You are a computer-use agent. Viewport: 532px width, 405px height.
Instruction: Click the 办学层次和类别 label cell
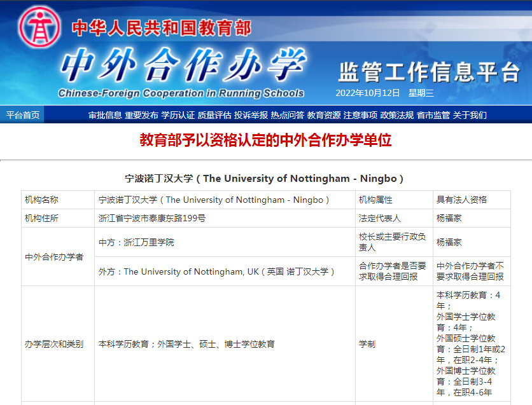pyautogui.click(x=58, y=344)
